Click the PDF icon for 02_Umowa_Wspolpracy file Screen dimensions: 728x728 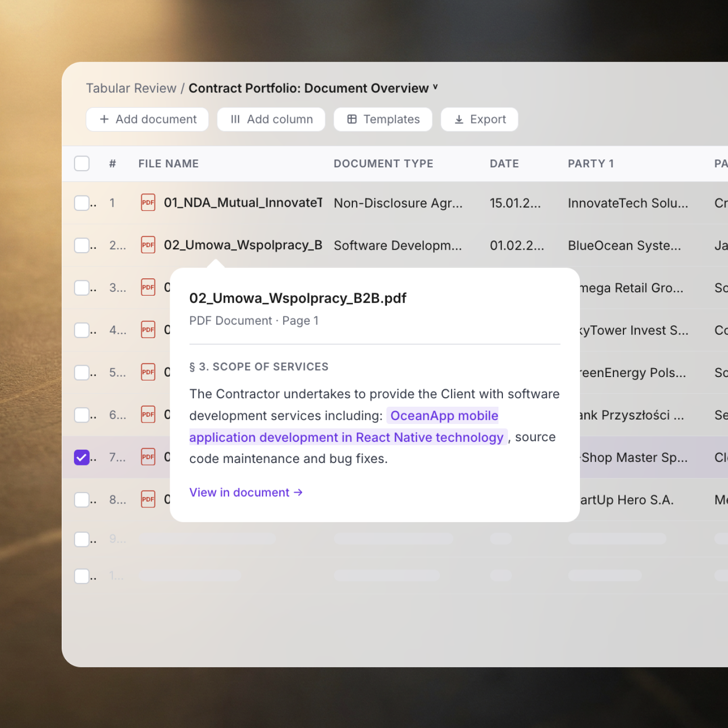[148, 245]
